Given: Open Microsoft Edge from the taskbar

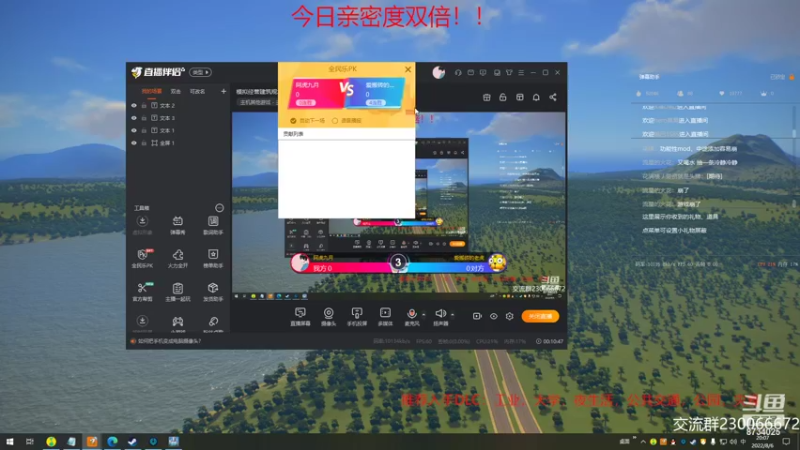Looking at the screenshot, I should tap(112, 441).
